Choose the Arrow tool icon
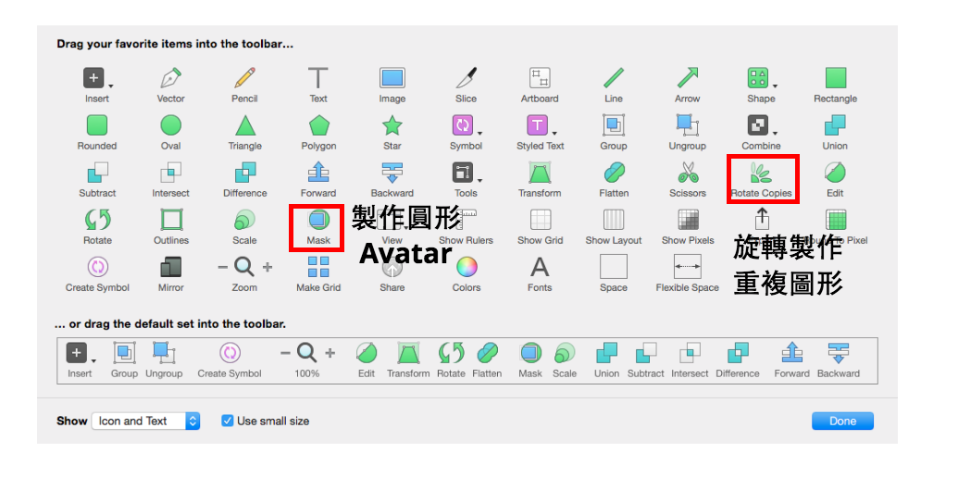Viewport: 955px width, 498px height. click(x=687, y=78)
